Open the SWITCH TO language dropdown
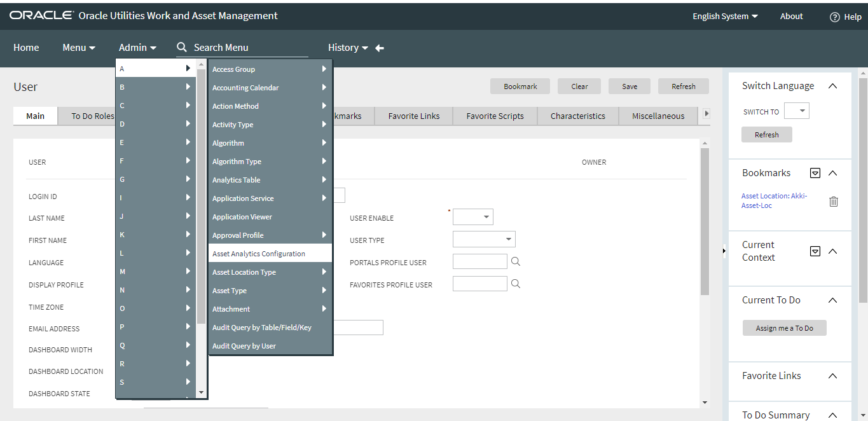 pos(796,110)
